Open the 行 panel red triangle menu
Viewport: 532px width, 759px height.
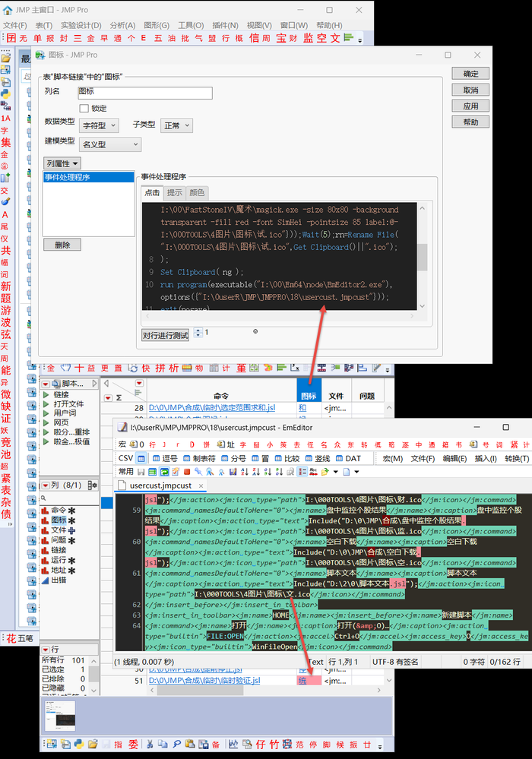pyautogui.click(x=46, y=649)
